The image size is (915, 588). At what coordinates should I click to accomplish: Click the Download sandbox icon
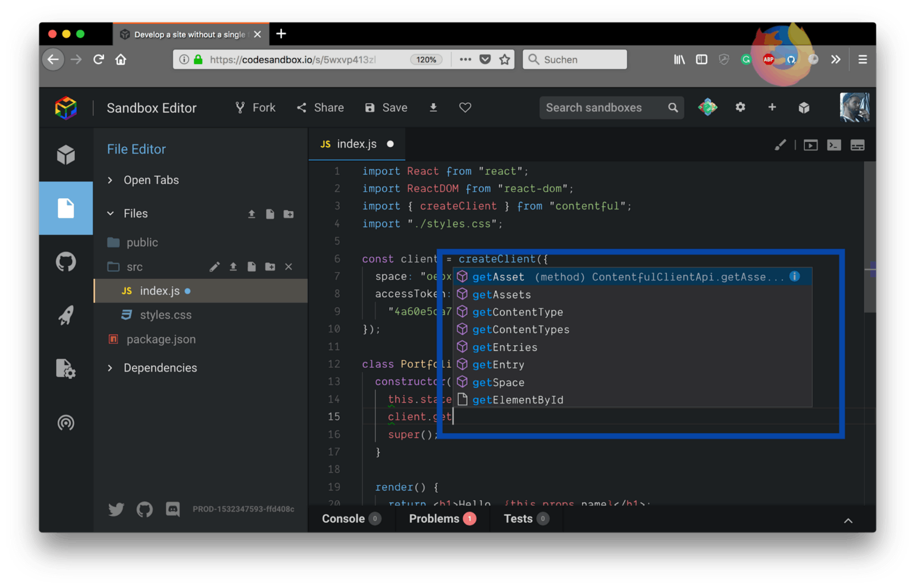[x=433, y=107]
